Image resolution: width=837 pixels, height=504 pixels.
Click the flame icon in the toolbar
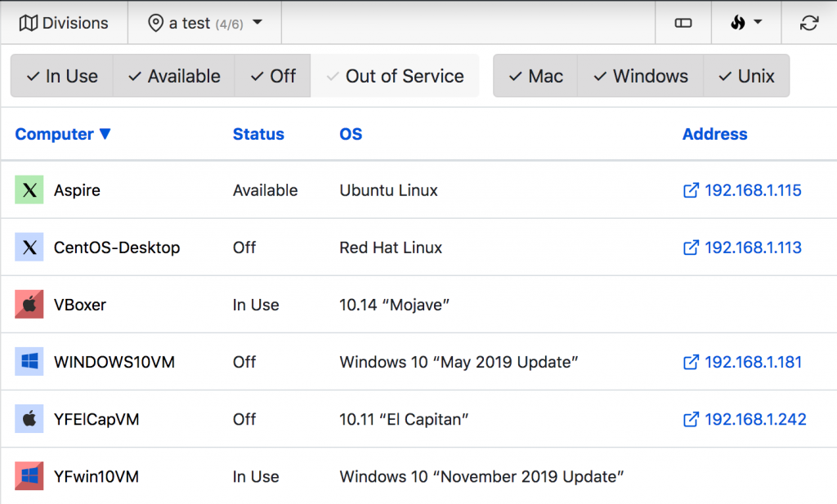pyautogui.click(x=738, y=22)
